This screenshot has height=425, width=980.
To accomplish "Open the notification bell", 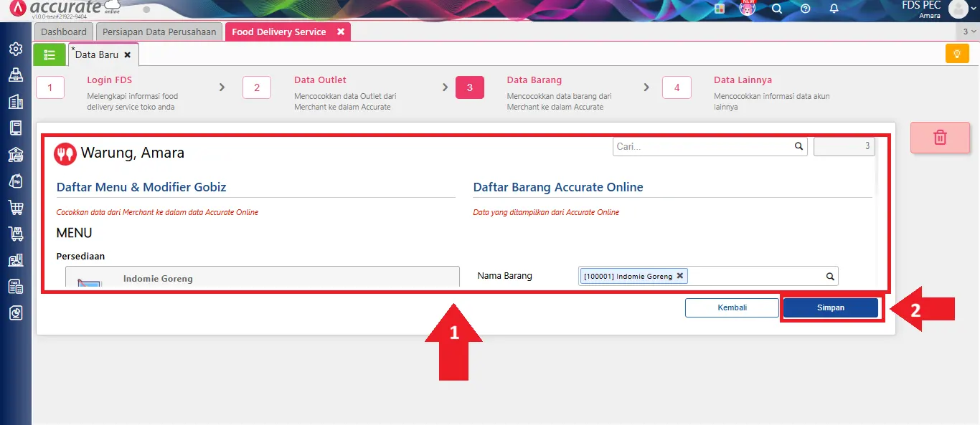I will tap(834, 9).
